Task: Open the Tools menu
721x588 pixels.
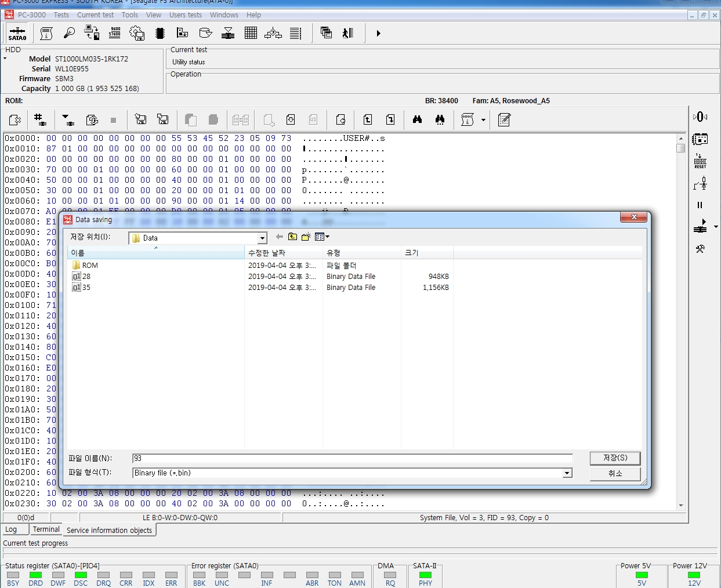Action: tap(130, 15)
